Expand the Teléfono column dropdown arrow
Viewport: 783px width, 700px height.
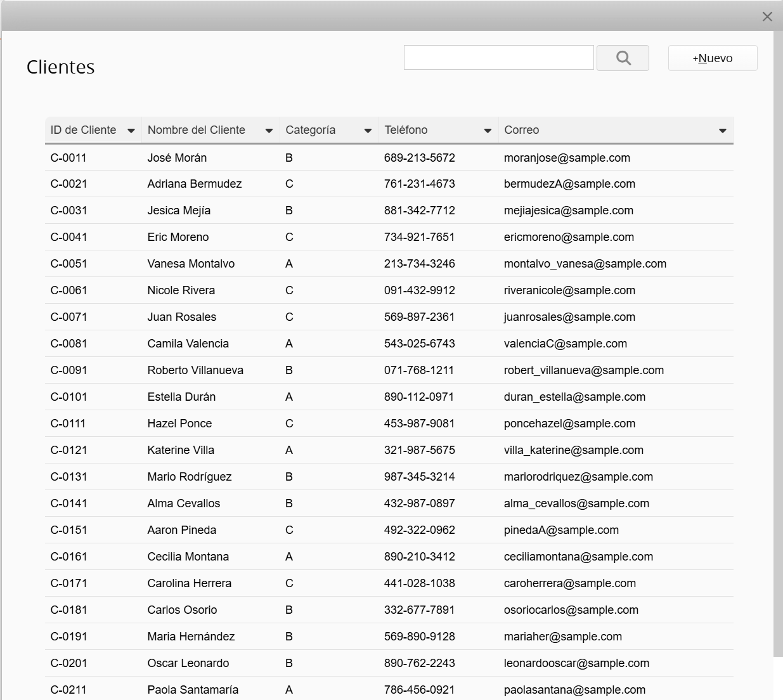[488, 131]
